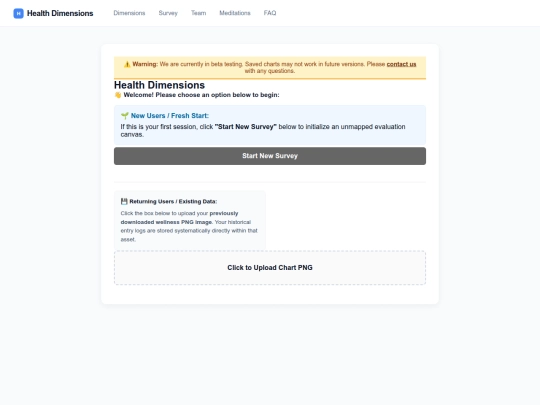
Task: Click the "previously downloaded wellness PNG image" text
Action: [179, 218]
